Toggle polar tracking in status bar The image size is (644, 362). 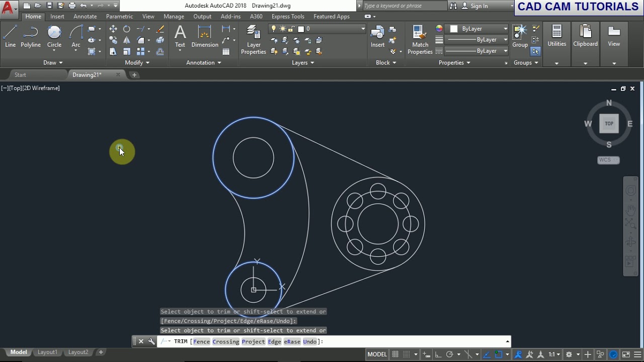[450, 354]
